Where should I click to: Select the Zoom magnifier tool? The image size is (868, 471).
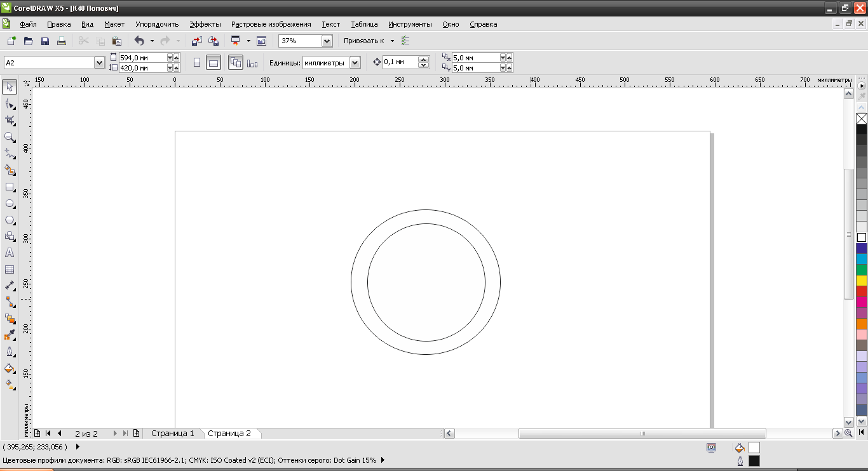(10, 136)
